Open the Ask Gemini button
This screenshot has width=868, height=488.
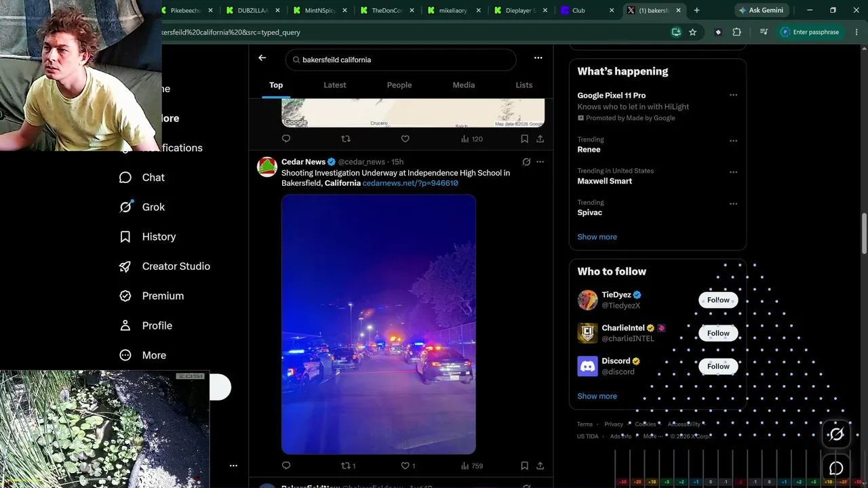pyautogui.click(x=761, y=10)
